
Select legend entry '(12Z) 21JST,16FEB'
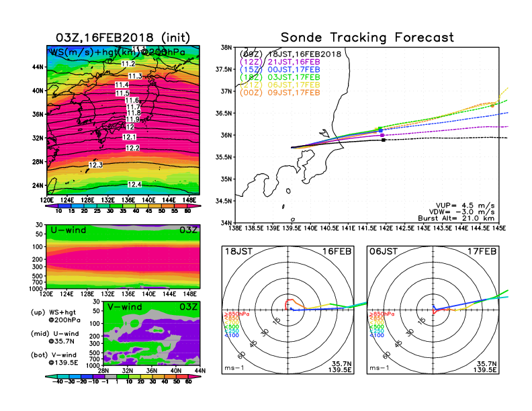[280, 62]
